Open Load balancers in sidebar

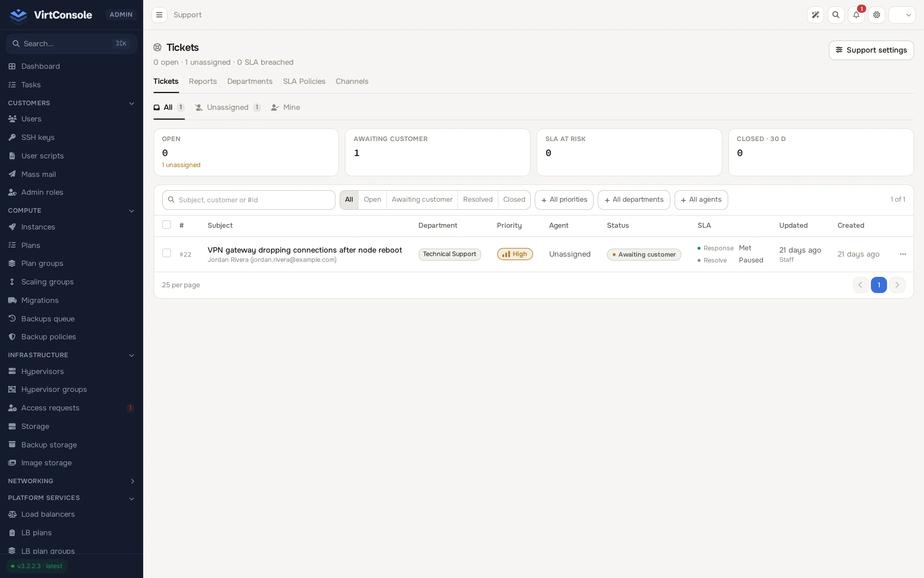pos(71,514)
